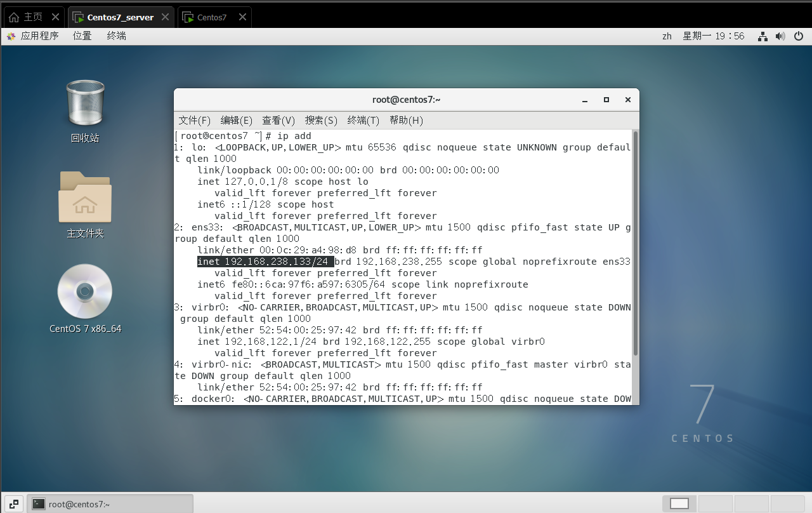Click the power icon in top panel

[799, 36]
